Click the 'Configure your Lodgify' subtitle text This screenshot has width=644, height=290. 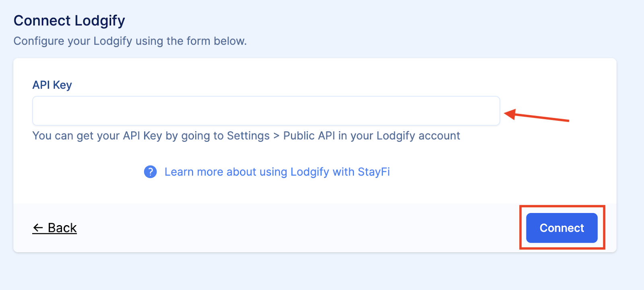click(x=130, y=41)
